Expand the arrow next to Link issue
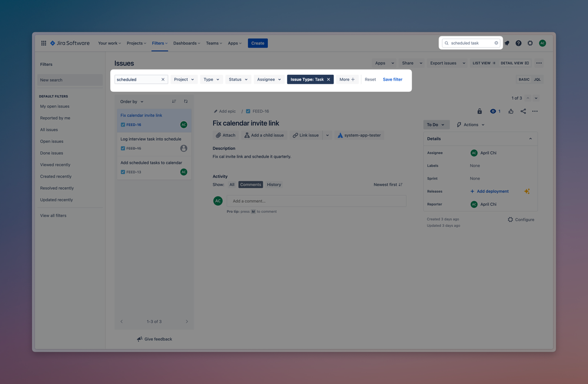The image size is (588, 384). point(327,135)
